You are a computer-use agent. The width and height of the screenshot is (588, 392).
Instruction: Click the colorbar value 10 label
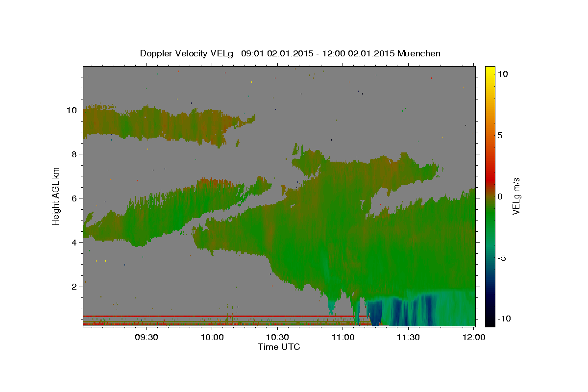(502, 74)
